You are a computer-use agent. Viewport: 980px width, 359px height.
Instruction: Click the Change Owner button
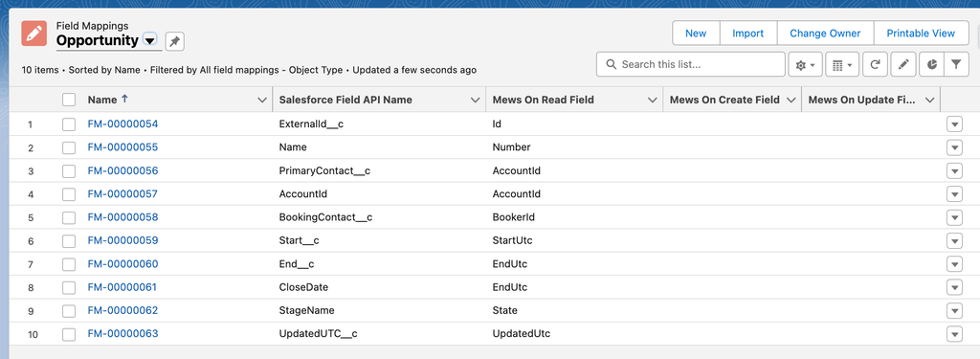[825, 34]
